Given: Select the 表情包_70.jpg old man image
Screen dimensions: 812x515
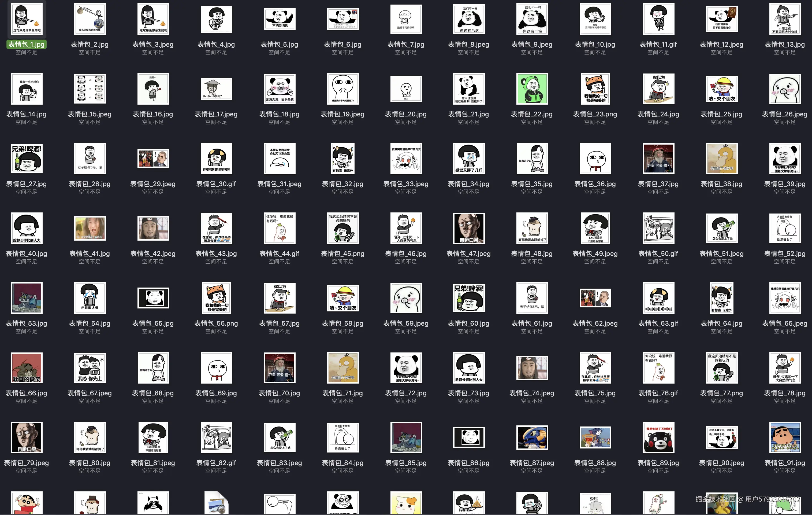Looking at the screenshot, I should [x=280, y=367].
